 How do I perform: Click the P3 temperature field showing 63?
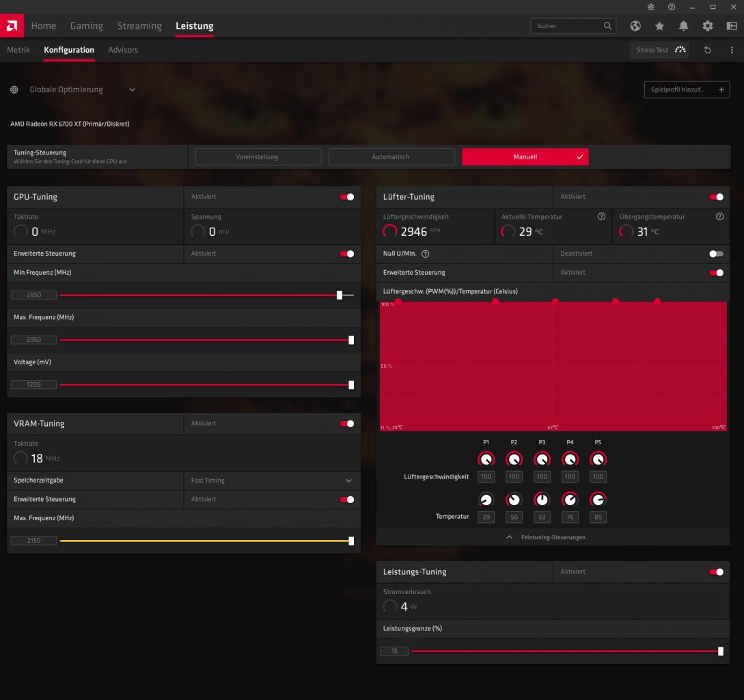click(542, 517)
